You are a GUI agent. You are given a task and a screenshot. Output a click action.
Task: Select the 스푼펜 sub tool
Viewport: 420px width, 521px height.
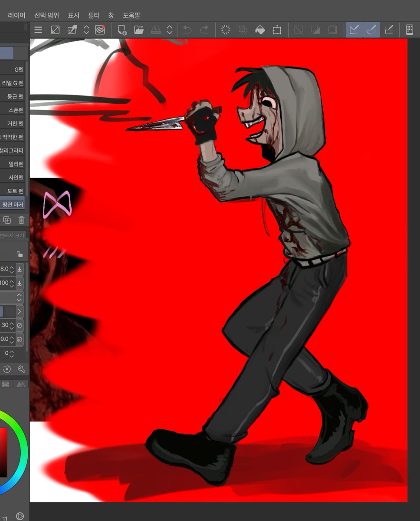tap(13, 110)
